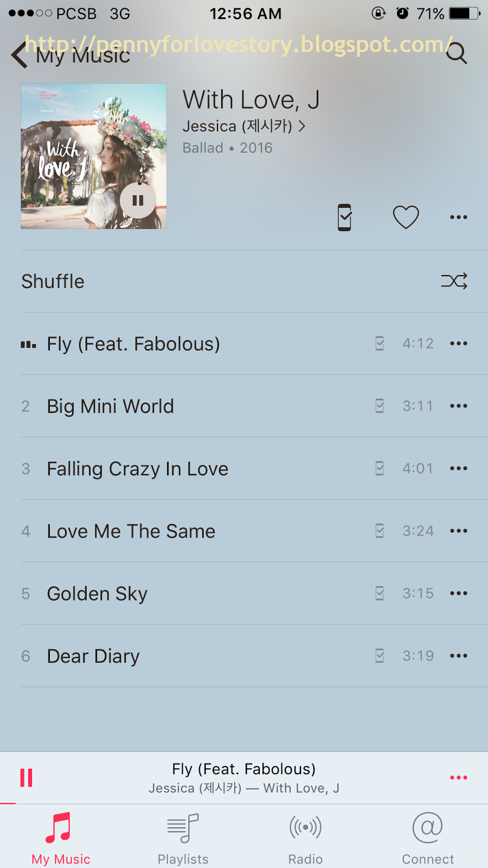This screenshot has height=868, width=488.
Task: Open the Connect tab
Action: (x=428, y=838)
